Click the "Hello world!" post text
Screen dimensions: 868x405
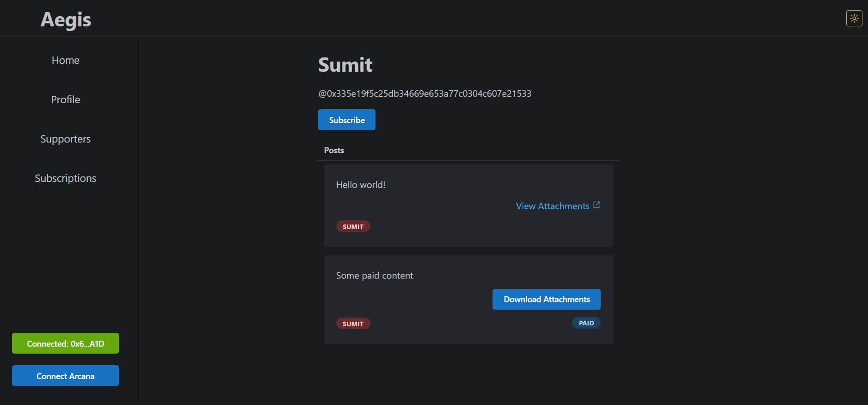click(x=360, y=185)
